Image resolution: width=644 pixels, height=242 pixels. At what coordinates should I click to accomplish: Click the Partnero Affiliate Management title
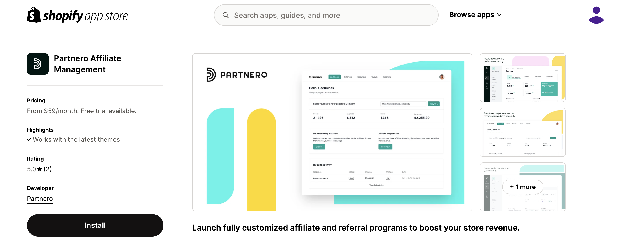88,64
